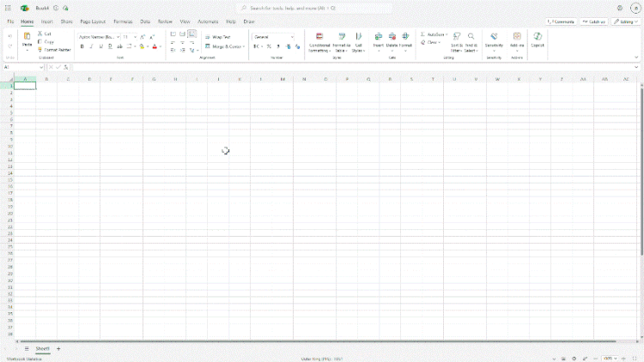
Task: Expand the Clear dropdown
Action: (x=439, y=42)
